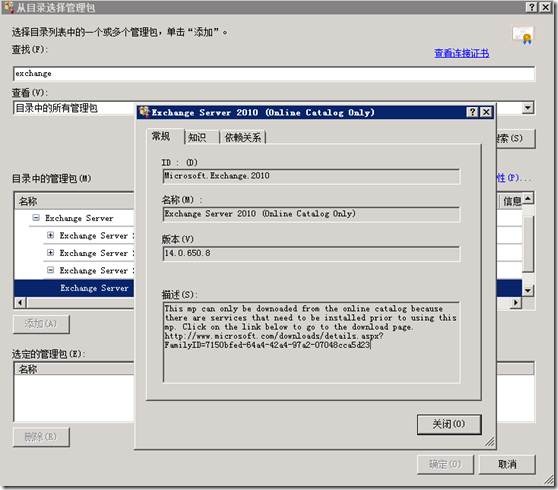
Task: Collapse the third child Exchange Server node
Action: tap(51, 270)
